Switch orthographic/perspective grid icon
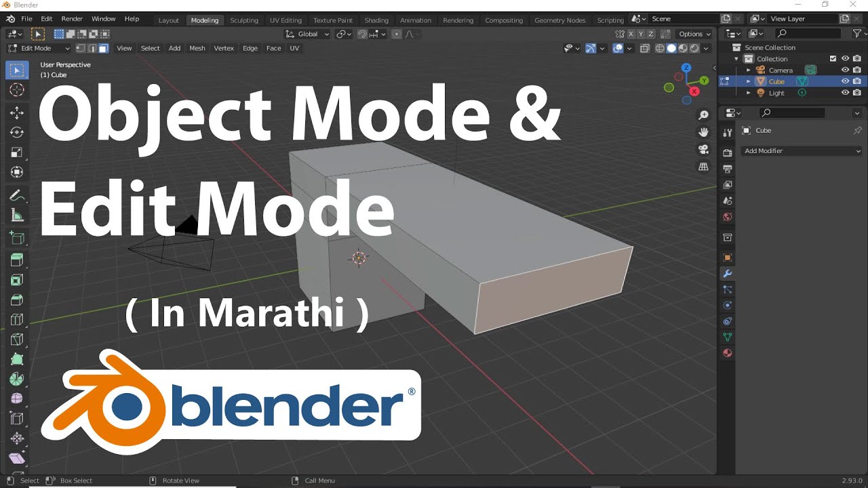Viewport: 868px width, 488px height. click(x=703, y=167)
